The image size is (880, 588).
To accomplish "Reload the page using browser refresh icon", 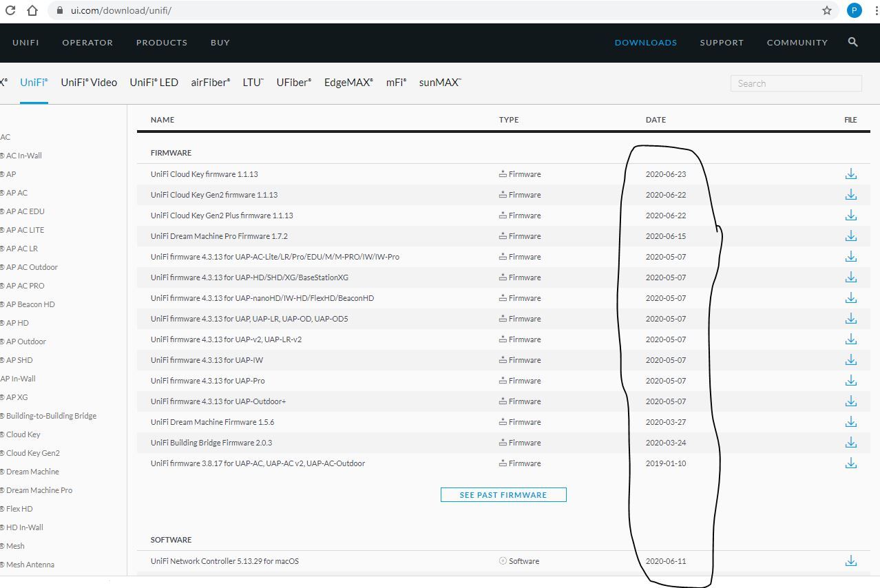I will pyautogui.click(x=10, y=10).
